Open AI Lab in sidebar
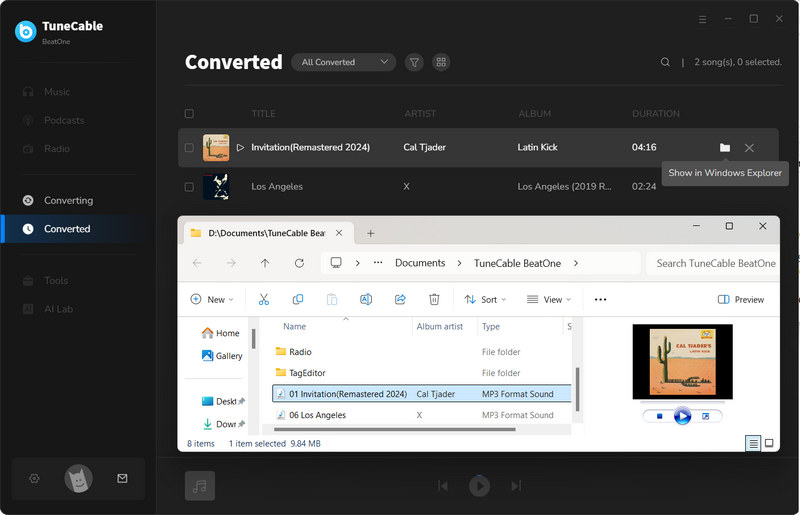This screenshot has height=515, width=800. tap(47, 309)
